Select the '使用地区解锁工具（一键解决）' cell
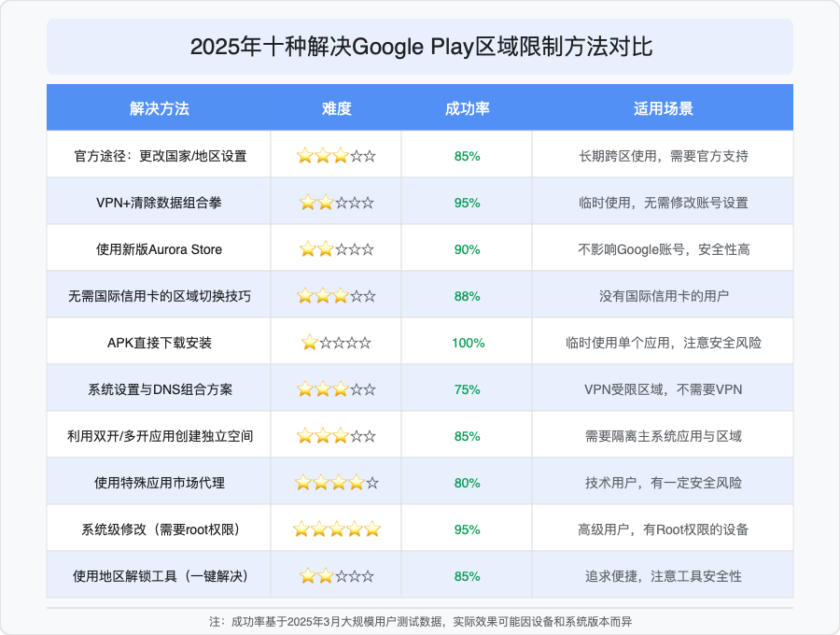840x635 pixels. (161, 576)
